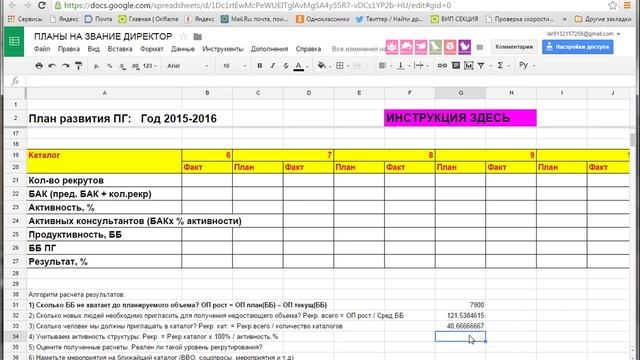
Task: Open the ВИП СЕКЦИЯ bookmark
Action: 455,19
